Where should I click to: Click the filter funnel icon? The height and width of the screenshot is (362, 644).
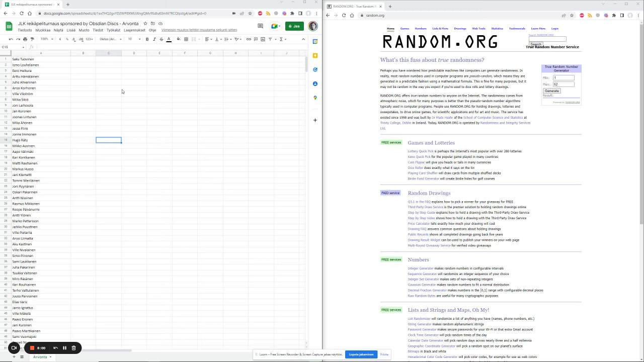coord(270,39)
